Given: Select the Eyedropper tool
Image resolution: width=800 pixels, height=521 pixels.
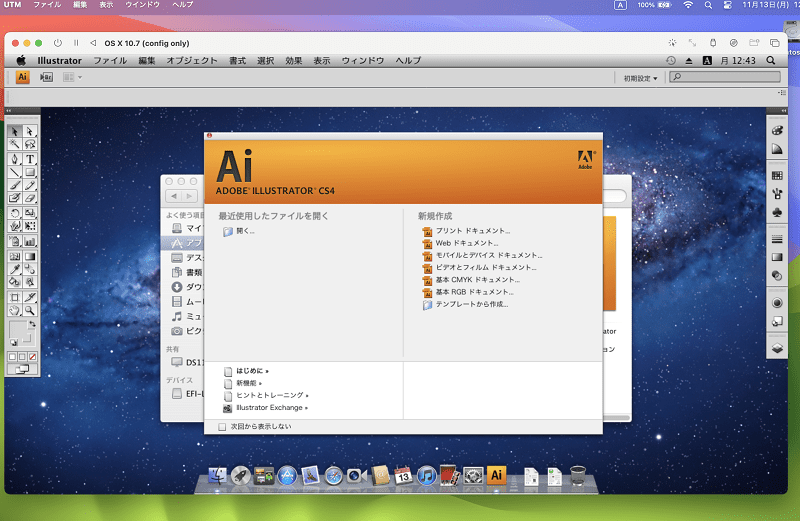Looking at the screenshot, I should pyautogui.click(x=15, y=269).
